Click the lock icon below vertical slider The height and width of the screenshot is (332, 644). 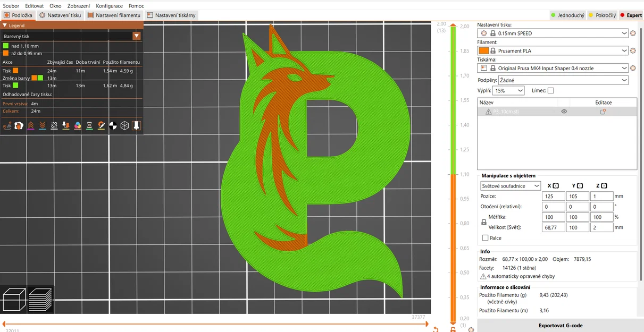click(x=453, y=329)
